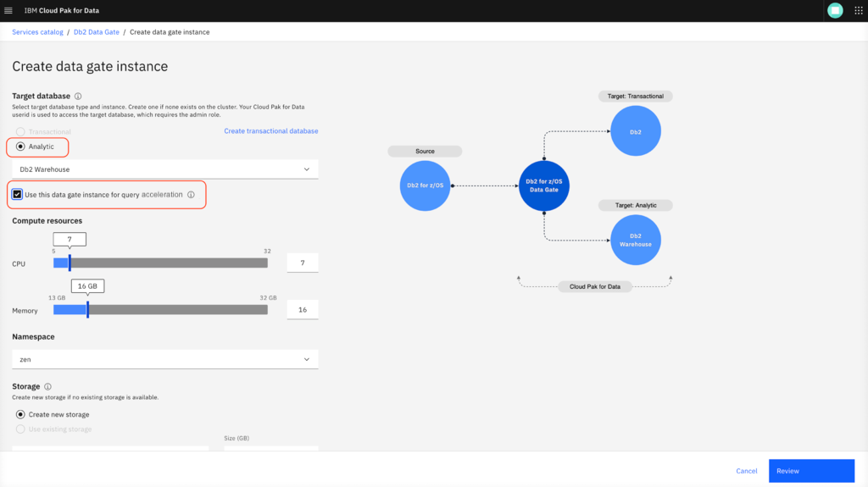Viewport: 868px width, 487px height.
Task: Click the Db2 Warehouse target node
Action: 636,241
